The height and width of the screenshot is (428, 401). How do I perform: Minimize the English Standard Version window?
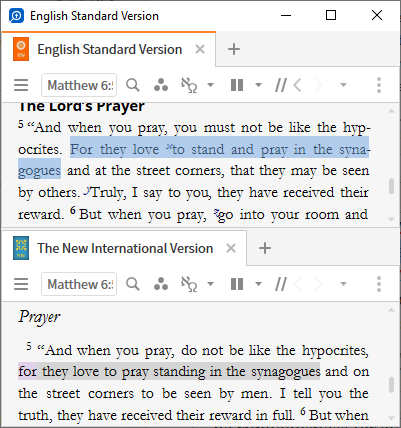click(x=286, y=15)
